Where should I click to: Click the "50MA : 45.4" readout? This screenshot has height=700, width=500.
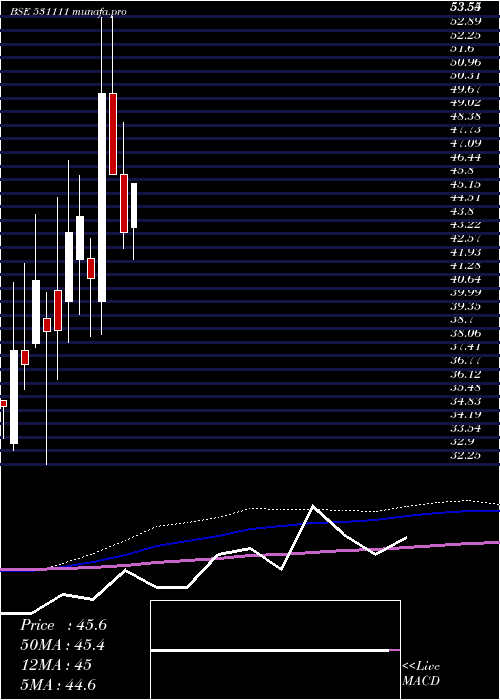(62, 646)
